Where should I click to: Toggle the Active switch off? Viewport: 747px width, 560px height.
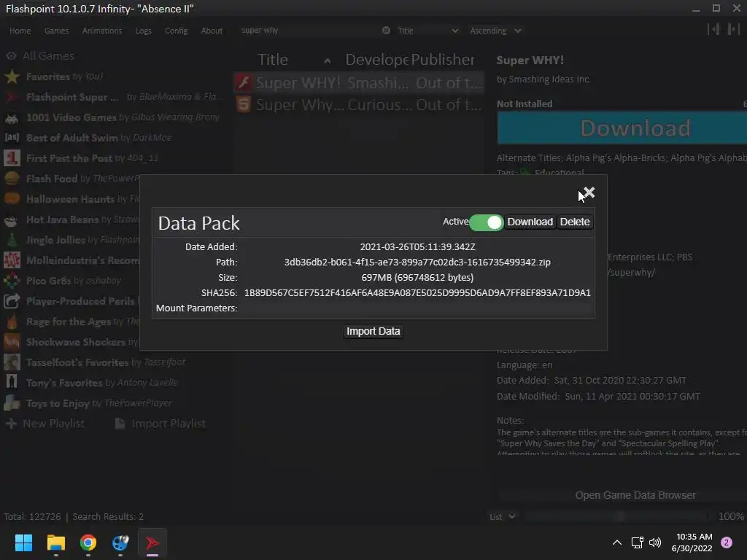click(x=486, y=222)
